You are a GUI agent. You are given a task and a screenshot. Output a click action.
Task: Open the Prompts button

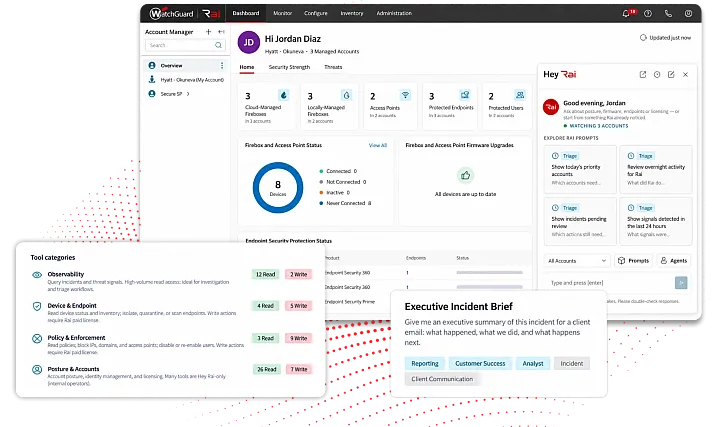click(x=633, y=261)
